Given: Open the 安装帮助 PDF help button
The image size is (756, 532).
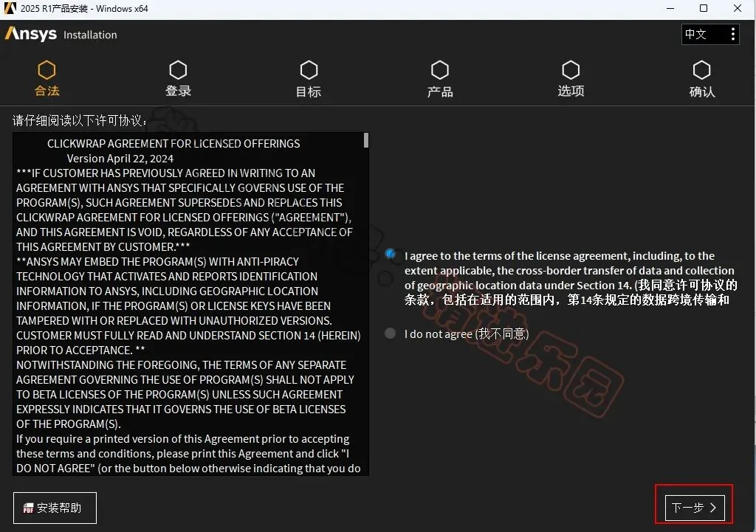Looking at the screenshot, I should (x=55, y=508).
